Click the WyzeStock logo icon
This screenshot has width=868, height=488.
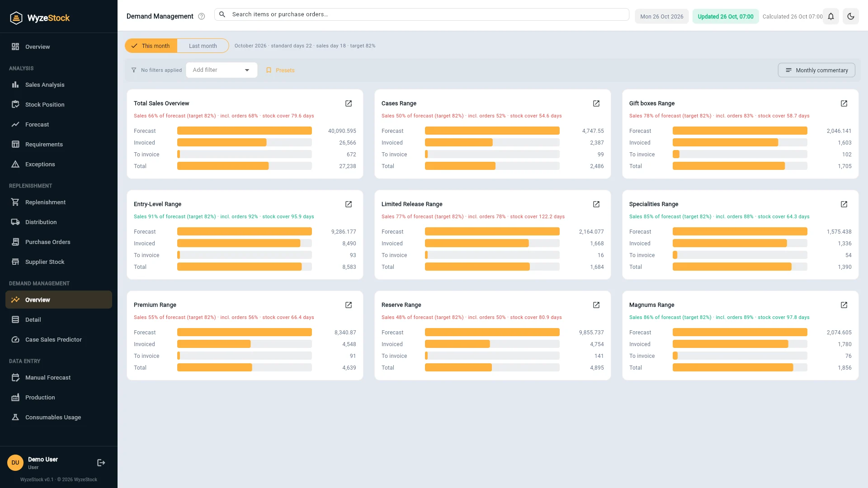point(16,18)
